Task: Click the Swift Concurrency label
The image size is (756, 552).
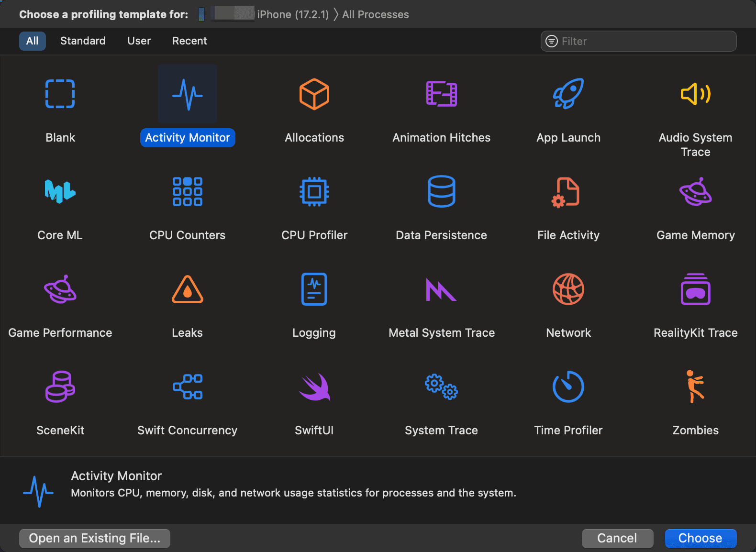Action: pyautogui.click(x=188, y=431)
